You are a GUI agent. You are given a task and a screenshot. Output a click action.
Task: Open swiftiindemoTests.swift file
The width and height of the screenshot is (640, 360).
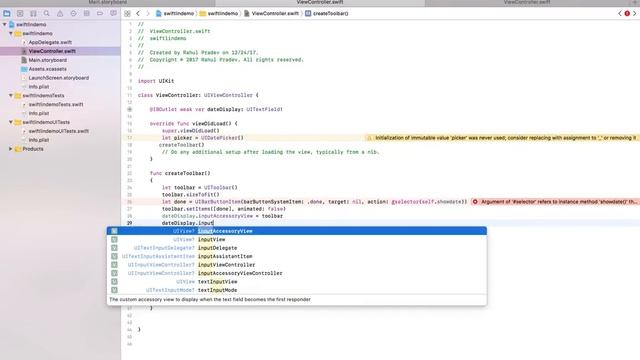[x=56, y=104]
